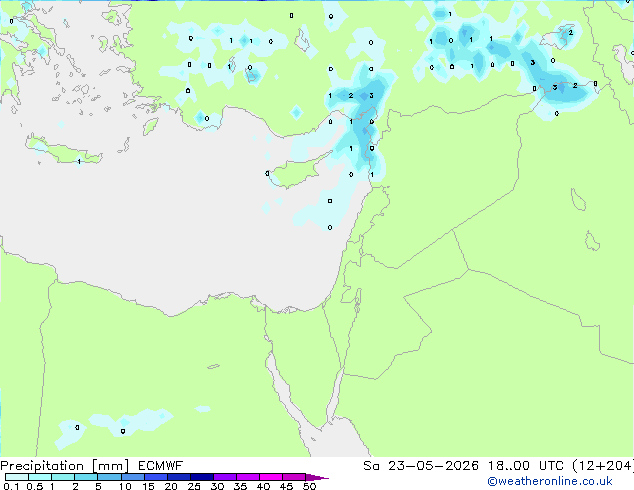Click the '40' legend scale label
This screenshot has height=490, width=634.
coord(263,486)
